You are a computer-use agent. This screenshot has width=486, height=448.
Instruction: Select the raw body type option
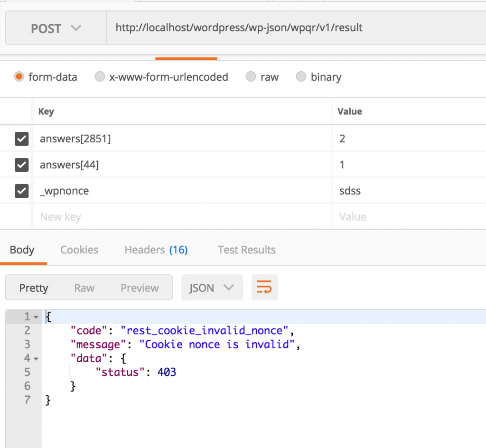pos(251,77)
